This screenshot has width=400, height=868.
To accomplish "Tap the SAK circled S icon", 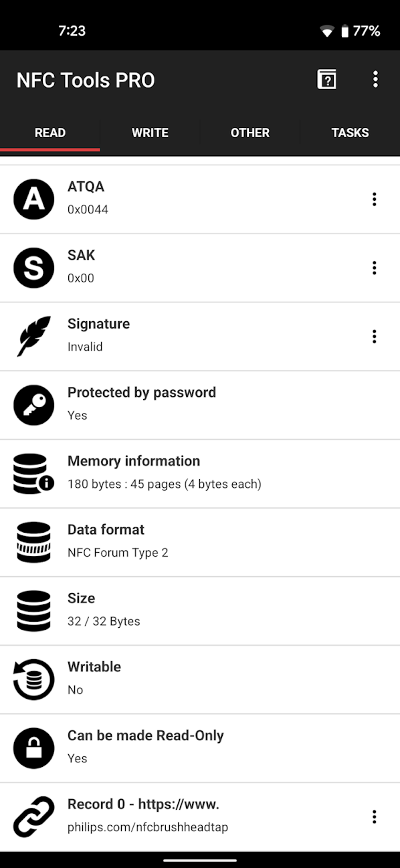I will (x=33, y=268).
